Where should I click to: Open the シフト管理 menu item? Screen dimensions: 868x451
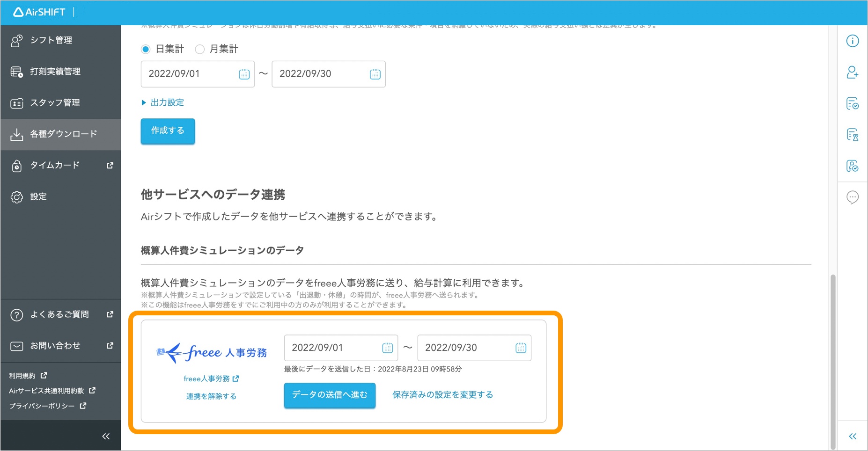coord(51,40)
